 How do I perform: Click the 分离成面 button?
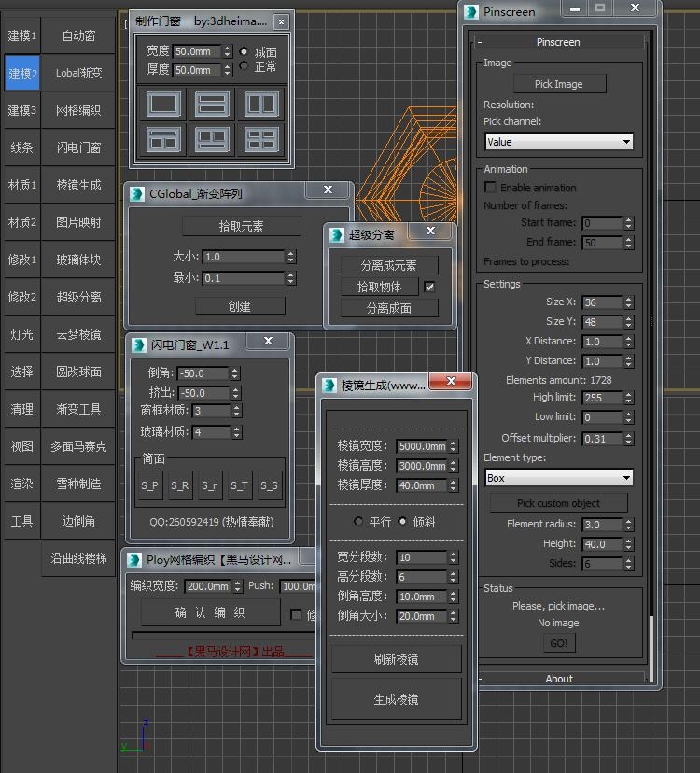(x=389, y=308)
